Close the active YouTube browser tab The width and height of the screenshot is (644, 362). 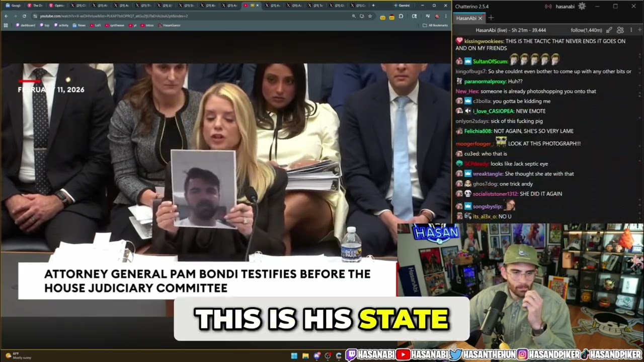coord(258,5)
